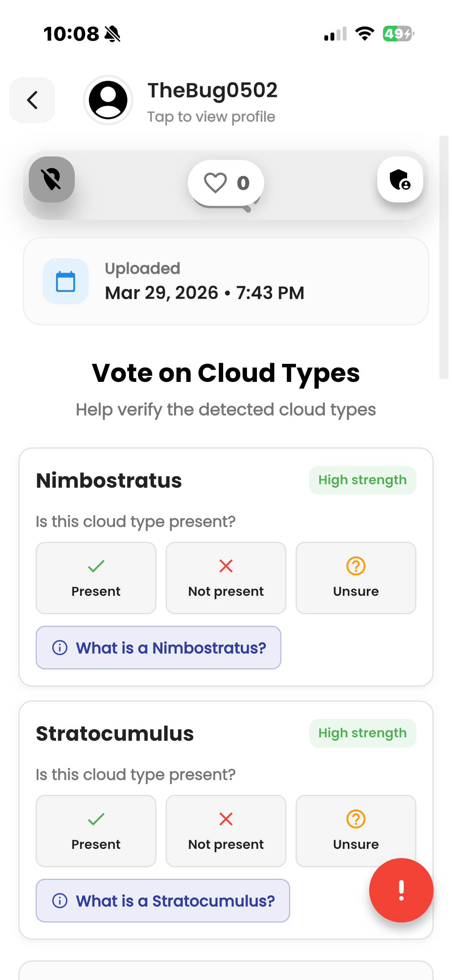The image size is (452, 980).
Task: Open the info icon on Nimbostratus question
Action: pos(60,648)
